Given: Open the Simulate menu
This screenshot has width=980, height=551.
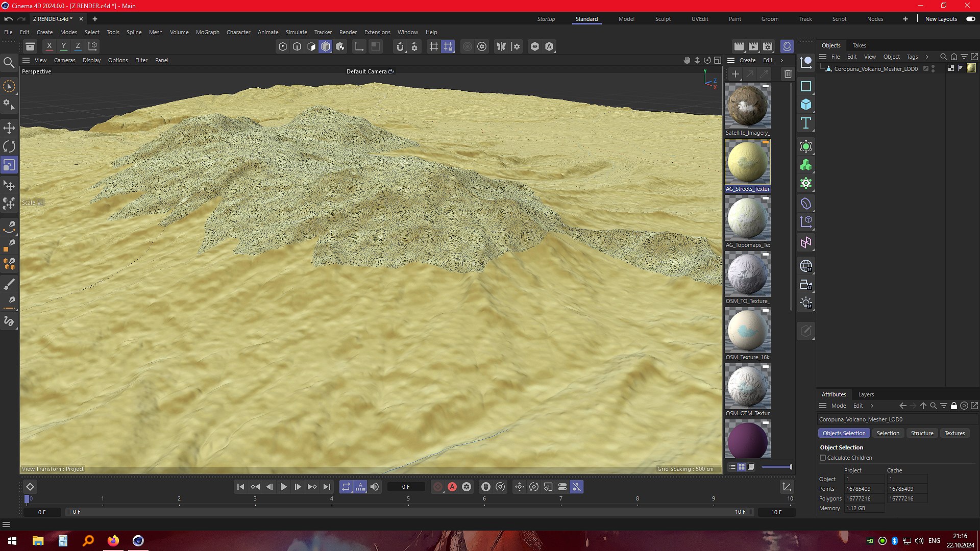Looking at the screenshot, I should pos(296,32).
